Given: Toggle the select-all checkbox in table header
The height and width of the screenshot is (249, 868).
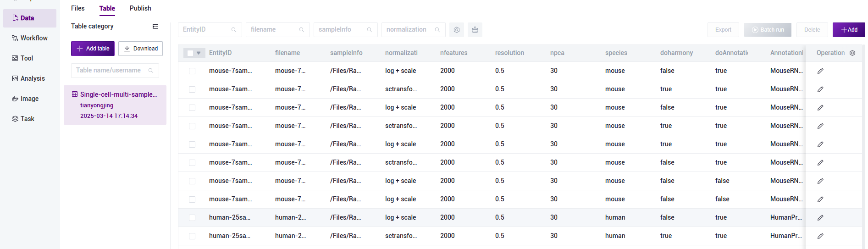Looking at the screenshot, I should pyautogui.click(x=190, y=53).
